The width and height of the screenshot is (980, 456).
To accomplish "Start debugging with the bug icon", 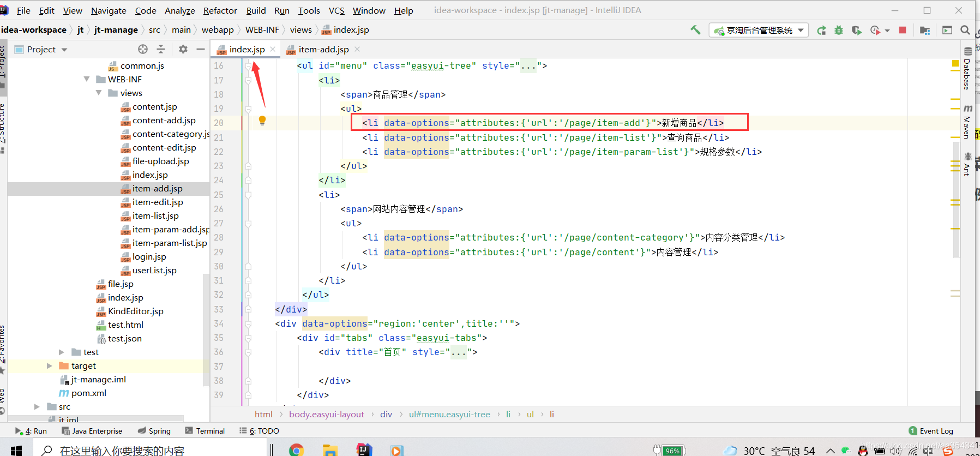I will (839, 31).
